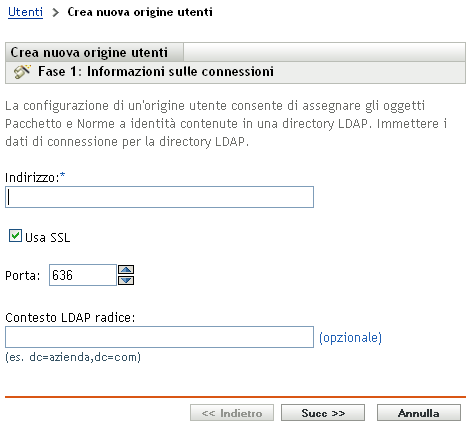This screenshot has width=473, height=427.
Task: Focus the Indirizzo address text field
Action: [159, 197]
